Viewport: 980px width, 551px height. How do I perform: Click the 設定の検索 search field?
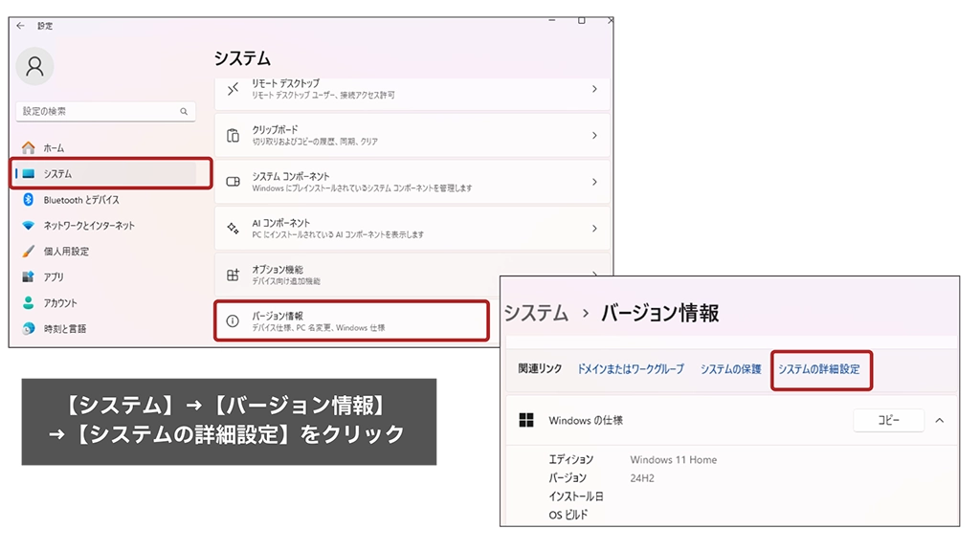[x=96, y=112]
